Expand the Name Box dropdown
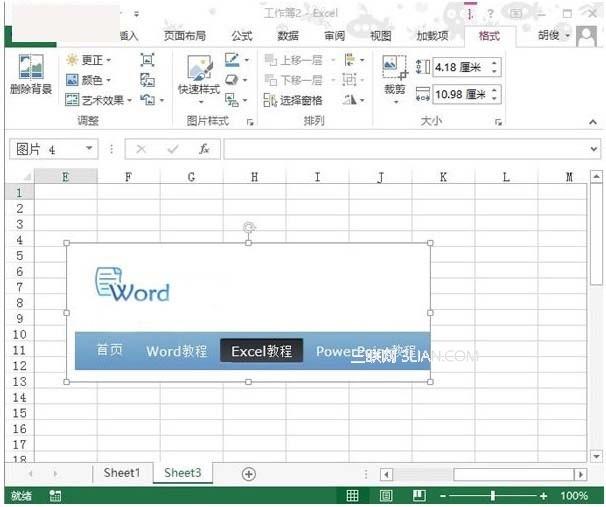This screenshot has height=507, width=606. click(x=89, y=148)
